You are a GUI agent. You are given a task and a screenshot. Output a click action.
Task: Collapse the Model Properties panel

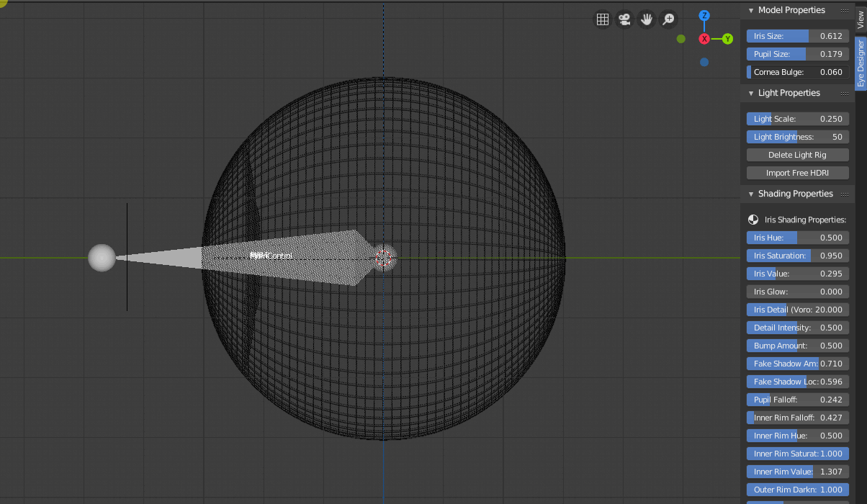[x=750, y=10]
